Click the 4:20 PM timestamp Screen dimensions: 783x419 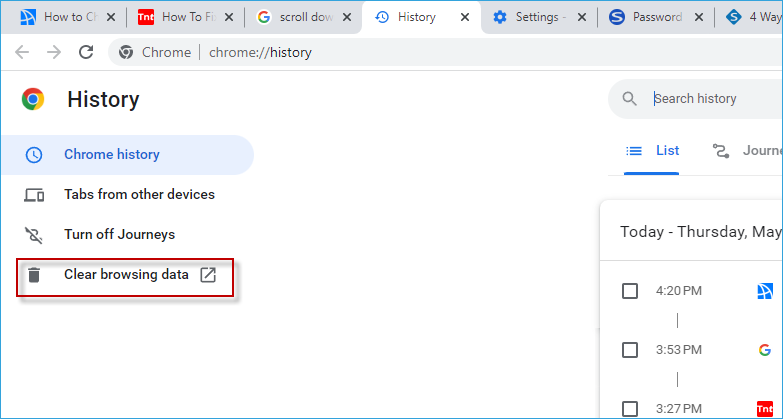tap(679, 291)
